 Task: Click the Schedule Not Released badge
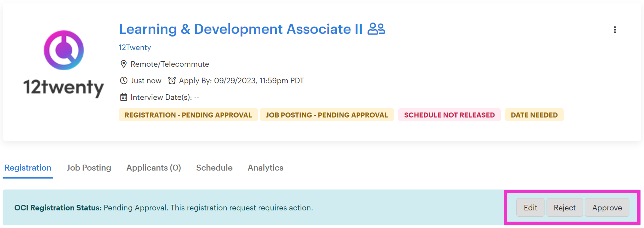click(449, 115)
